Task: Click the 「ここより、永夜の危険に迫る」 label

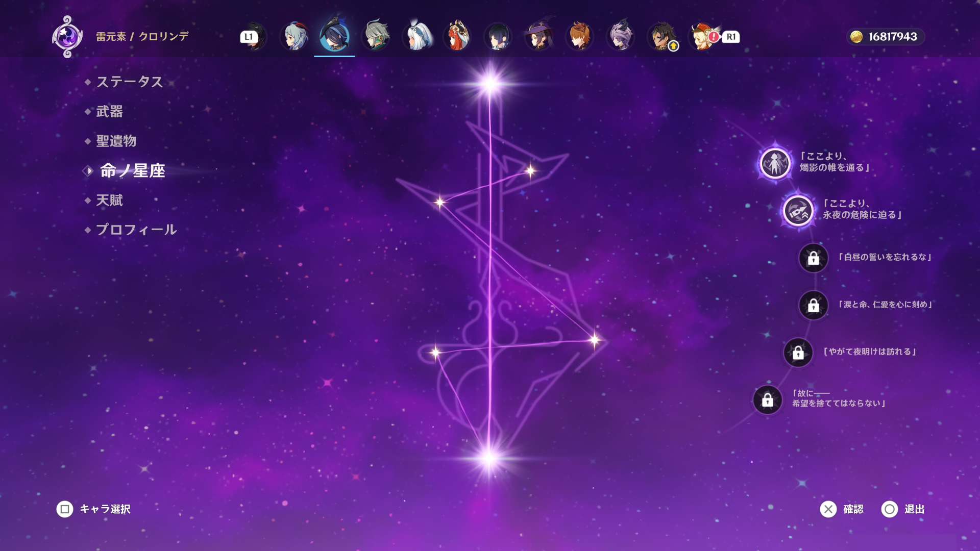Action: (862, 209)
